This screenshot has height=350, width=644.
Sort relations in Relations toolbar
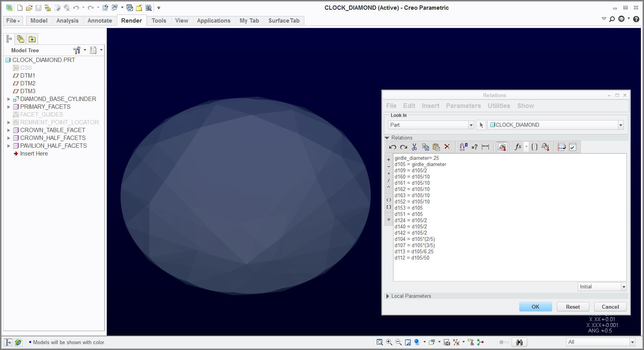click(562, 147)
